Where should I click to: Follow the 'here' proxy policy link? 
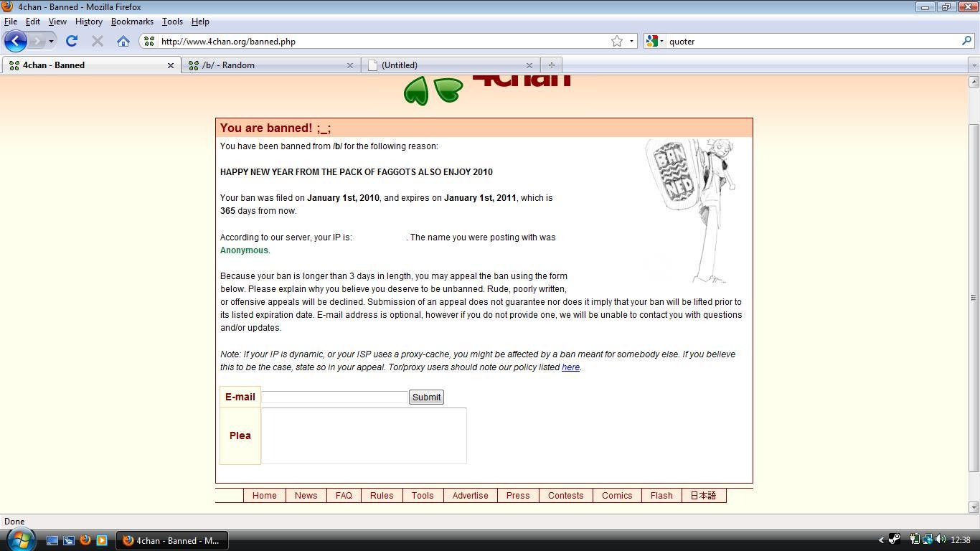pos(570,367)
